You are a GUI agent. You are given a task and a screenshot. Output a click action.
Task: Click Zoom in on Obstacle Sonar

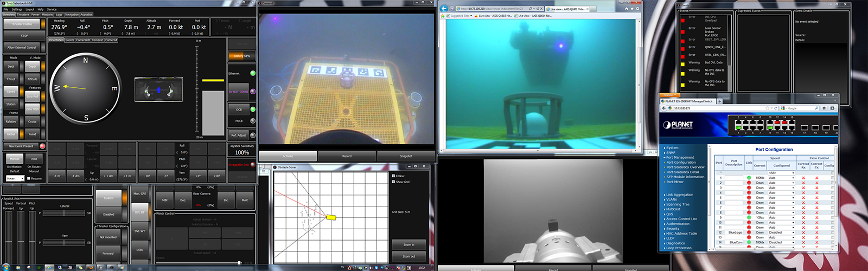[409, 244]
